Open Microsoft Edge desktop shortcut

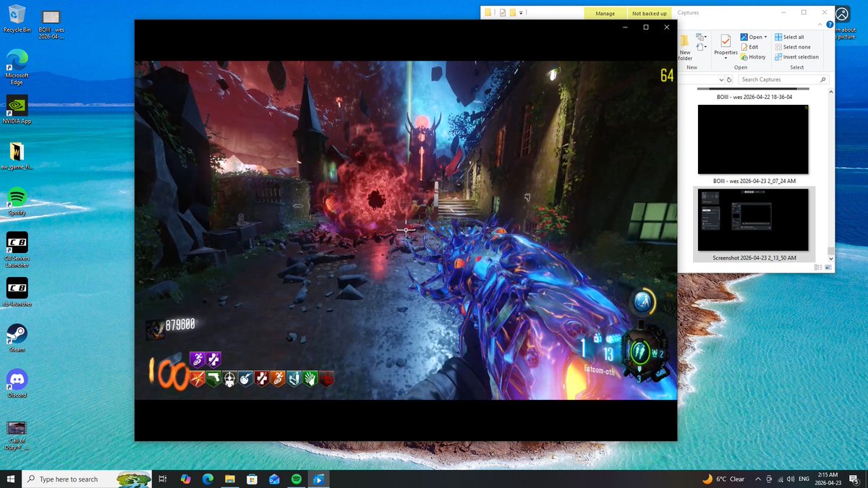click(x=17, y=67)
